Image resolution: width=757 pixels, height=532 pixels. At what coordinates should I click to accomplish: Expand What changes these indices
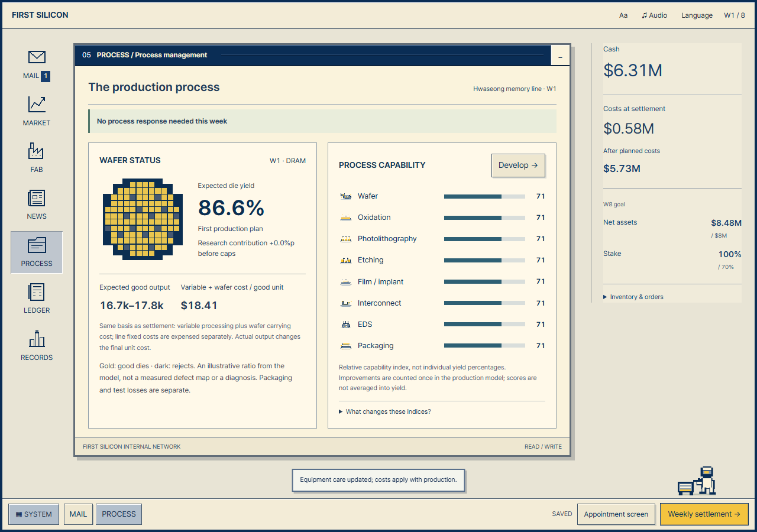click(x=385, y=411)
